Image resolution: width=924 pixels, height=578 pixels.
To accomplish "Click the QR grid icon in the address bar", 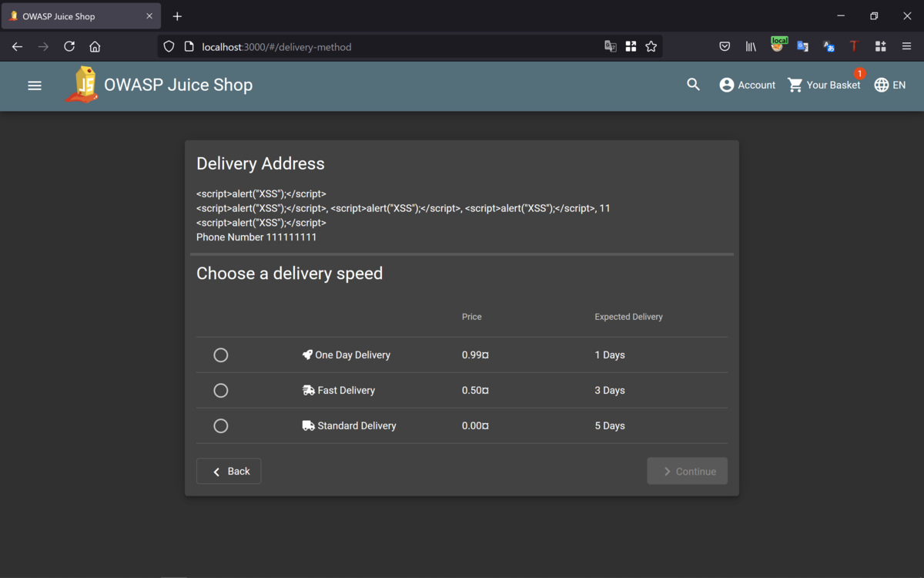I will [631, 47].
